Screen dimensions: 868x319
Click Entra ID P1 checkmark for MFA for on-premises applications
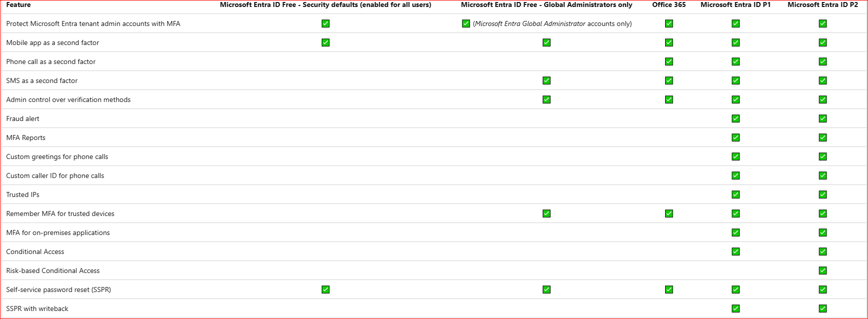point(736,232)
